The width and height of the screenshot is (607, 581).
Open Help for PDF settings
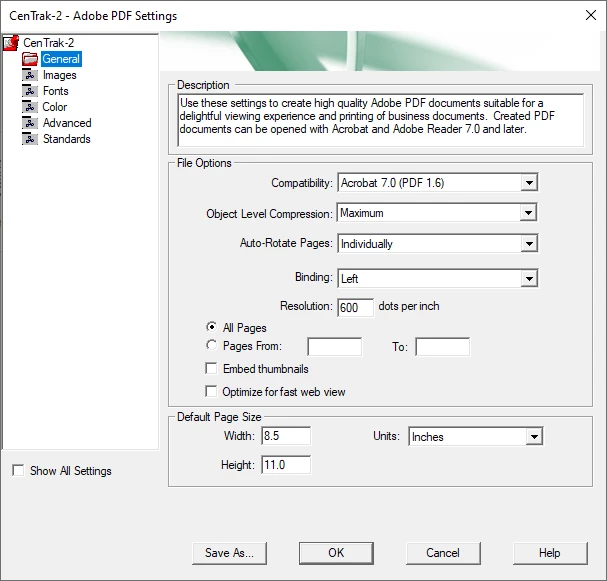coord(550,553)
